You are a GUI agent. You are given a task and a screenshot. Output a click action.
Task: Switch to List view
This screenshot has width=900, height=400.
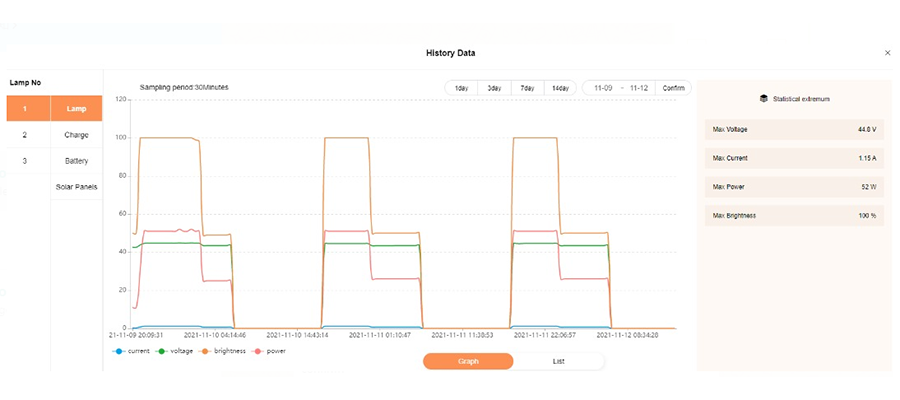click(558, 361)
